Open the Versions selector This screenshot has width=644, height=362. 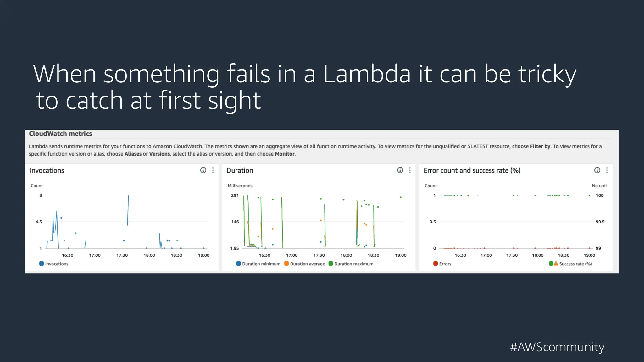159,154
